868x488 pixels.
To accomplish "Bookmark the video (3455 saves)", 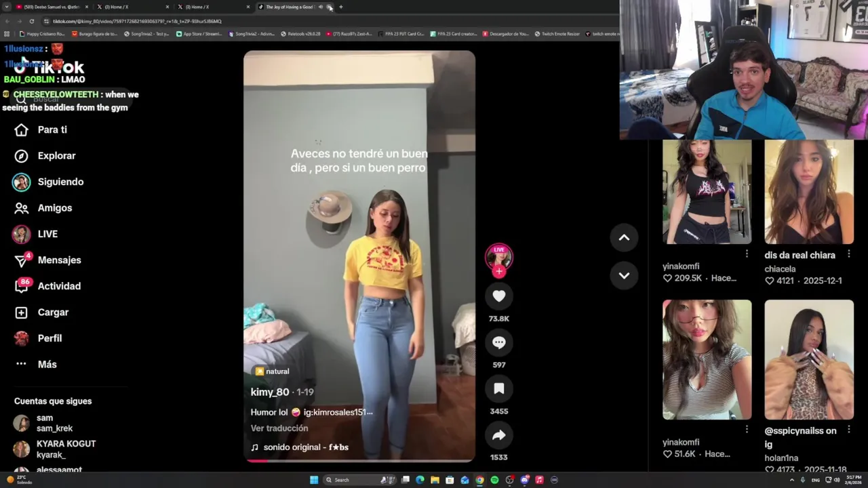I will [498, 388].
